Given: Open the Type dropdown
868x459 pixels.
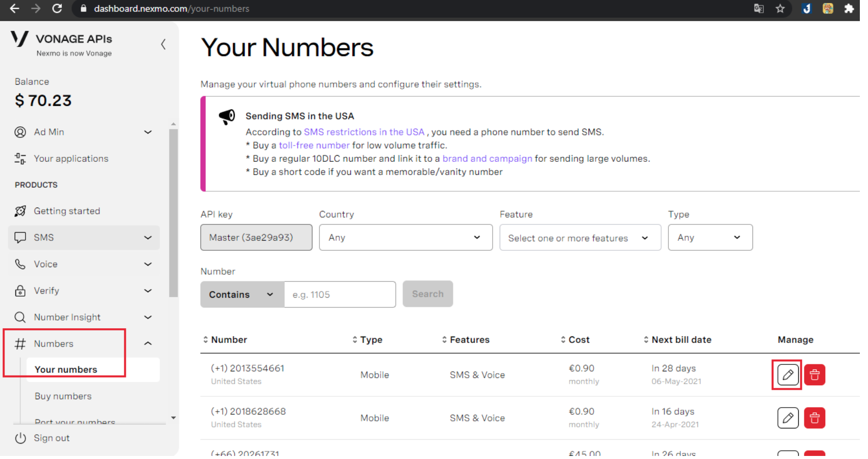Looking at the screenshot, I should tap(710, 238).
